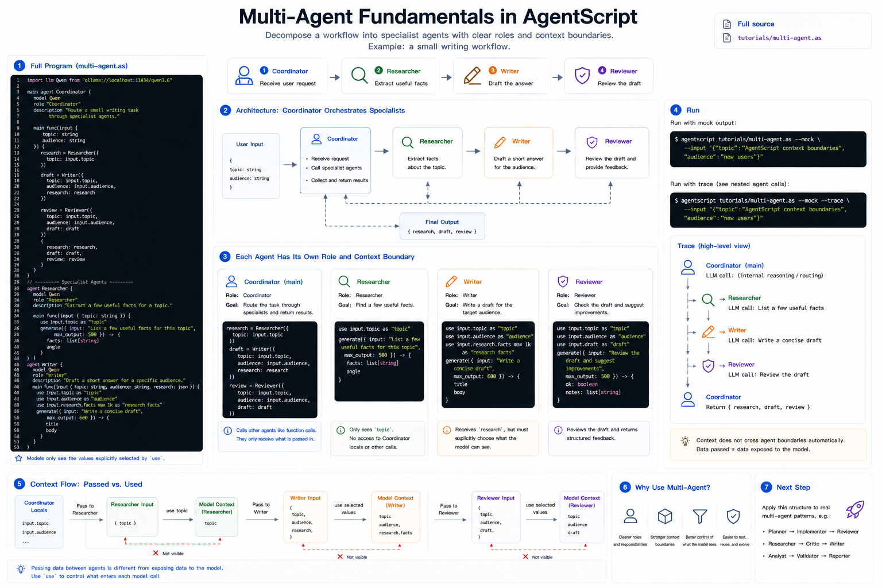
Task: Click the 'Analyst → Validator → Reporter' bullet
Action: tap(808, 556)
